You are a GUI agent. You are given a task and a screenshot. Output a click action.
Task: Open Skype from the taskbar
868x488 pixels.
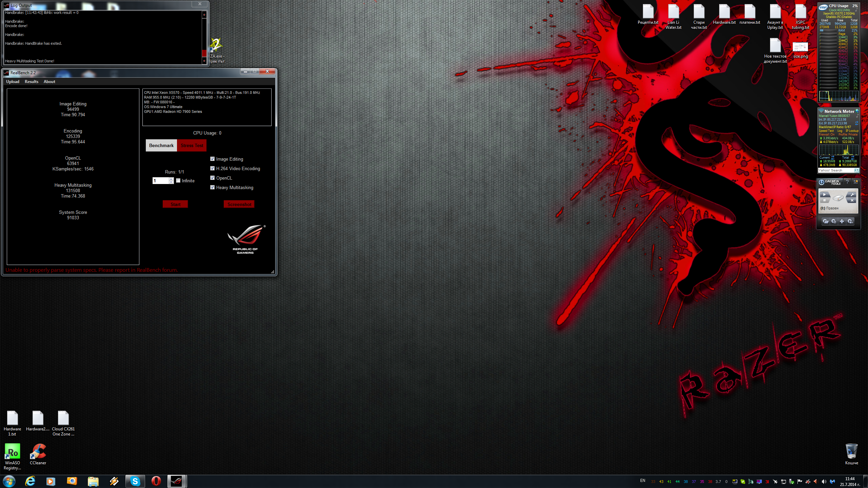point(135,481)
